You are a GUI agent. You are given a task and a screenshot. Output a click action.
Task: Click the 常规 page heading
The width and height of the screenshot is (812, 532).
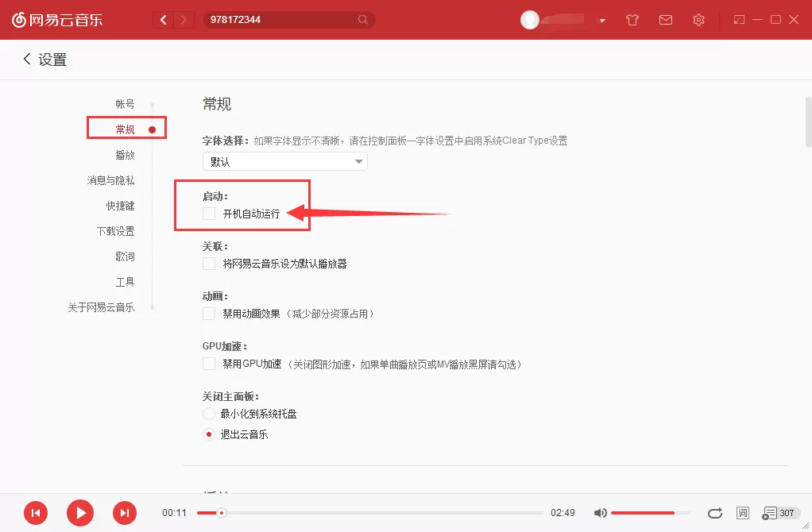click(x=217, y=104)
